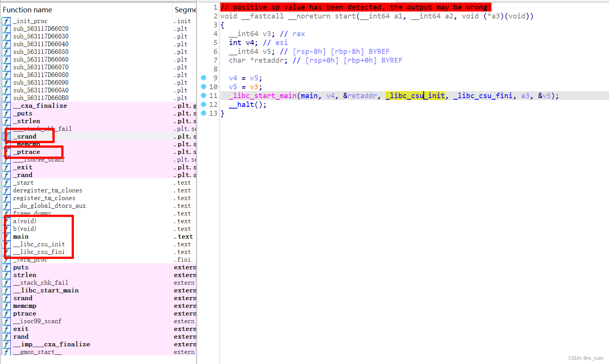The width and height of the screenshot is (609, 364).
Task: Click main argument in pseudocode
Action: [x=309, y=95]
